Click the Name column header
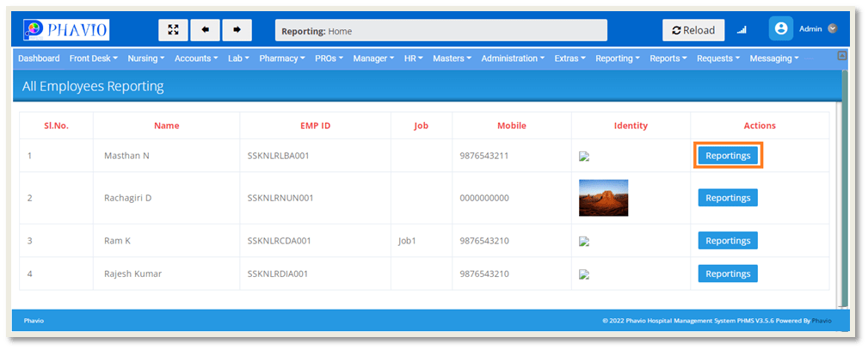868x350 pixels. pos(167,126)
